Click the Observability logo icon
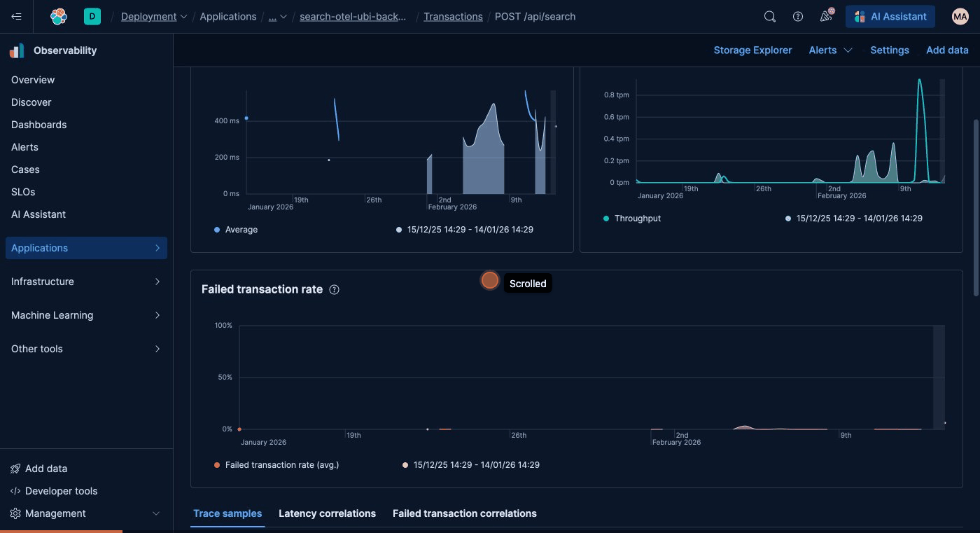The width and height of the screenshot is (980, 533). pos(17,50)
